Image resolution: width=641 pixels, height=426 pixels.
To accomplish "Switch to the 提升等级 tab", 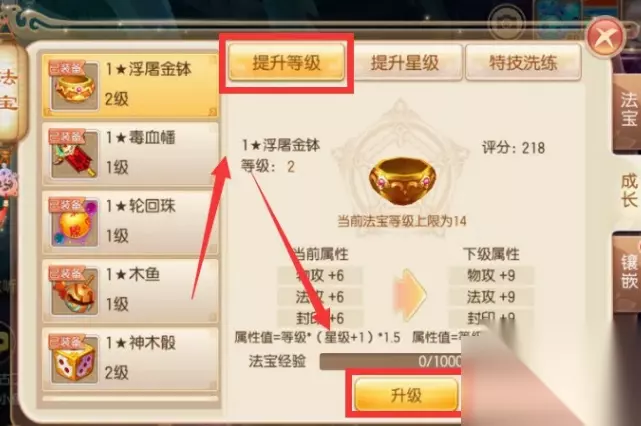I will tap(286, 63).
